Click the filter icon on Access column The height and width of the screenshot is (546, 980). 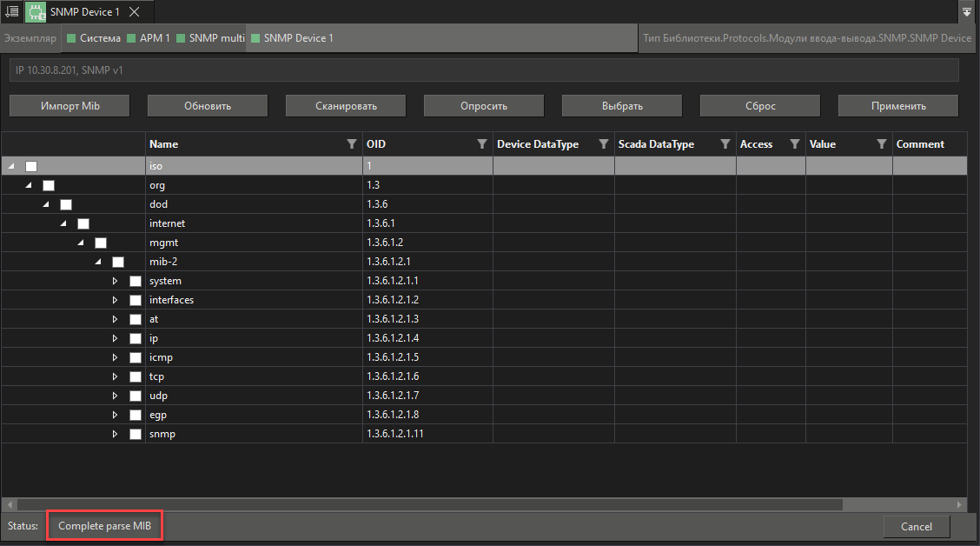[x=793, y=143]
